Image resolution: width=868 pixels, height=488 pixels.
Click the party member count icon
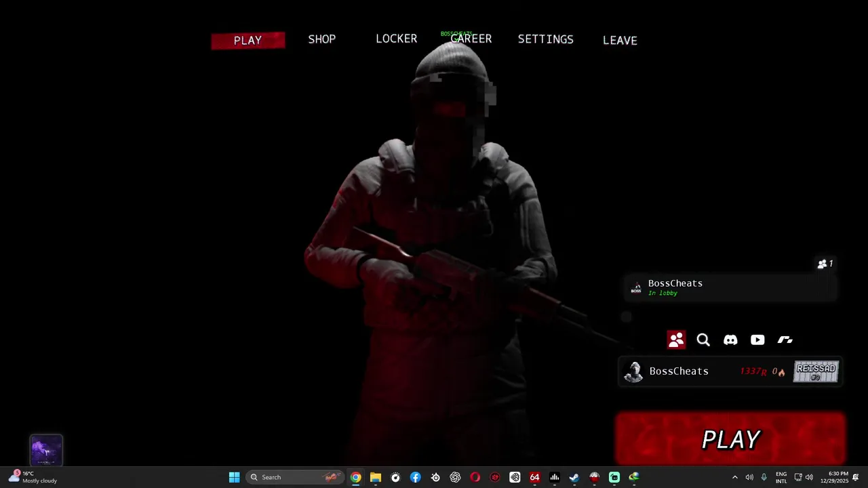(x=825, y=264)
